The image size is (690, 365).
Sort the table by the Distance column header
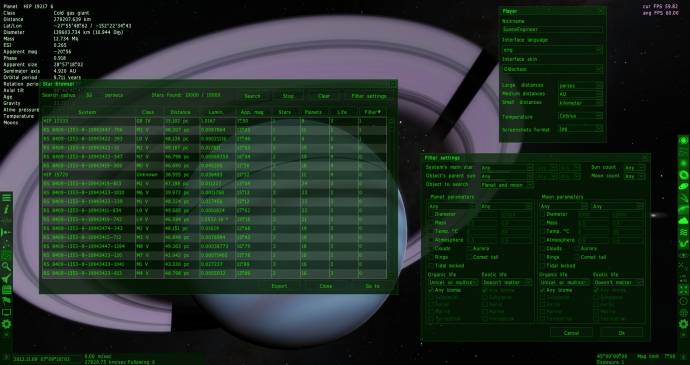[x=181, y=112]
